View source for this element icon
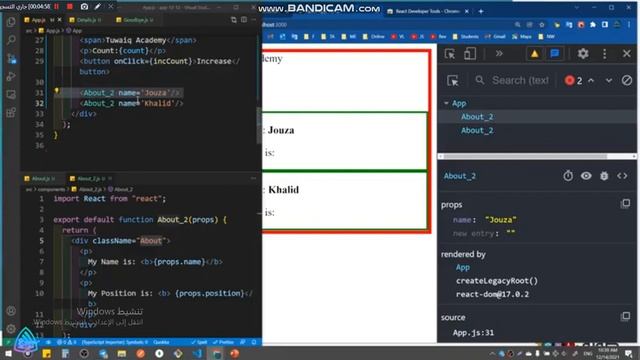The height and width of the screenshot is (360, 640). point(622,176)
